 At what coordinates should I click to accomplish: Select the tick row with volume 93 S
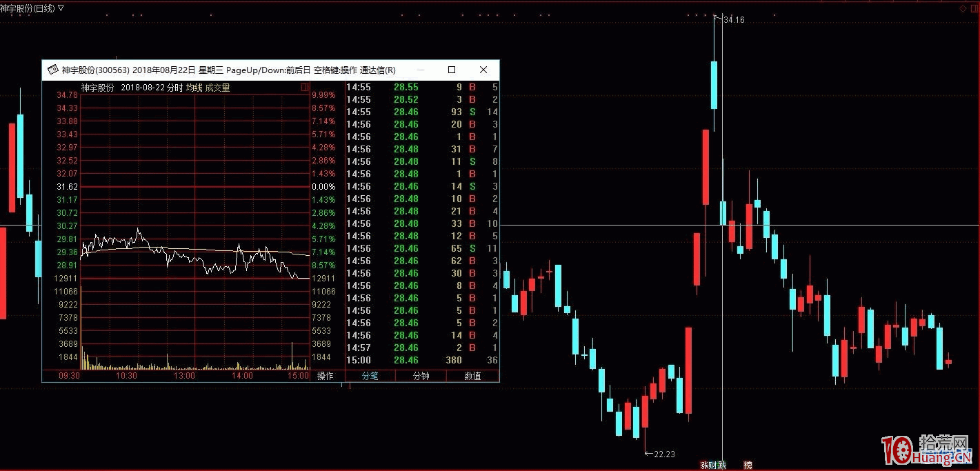[x=422, y=112]
